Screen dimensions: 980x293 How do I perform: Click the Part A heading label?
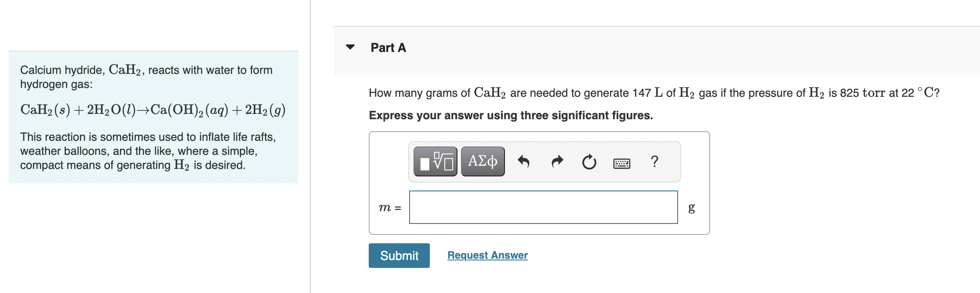388,48
